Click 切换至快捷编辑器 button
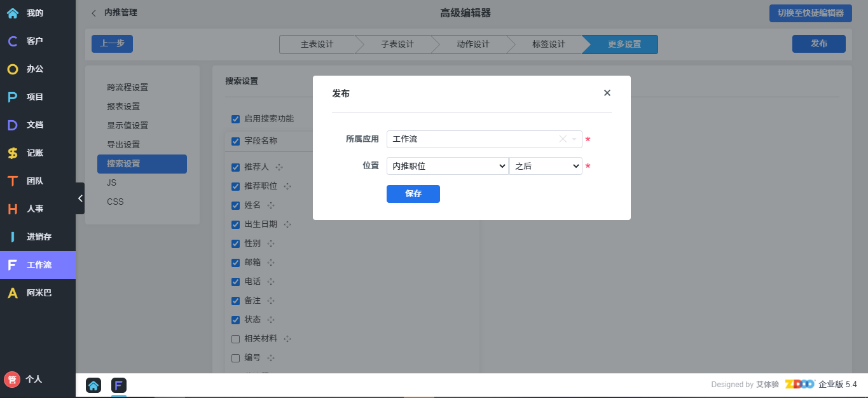 click(810, 13)
